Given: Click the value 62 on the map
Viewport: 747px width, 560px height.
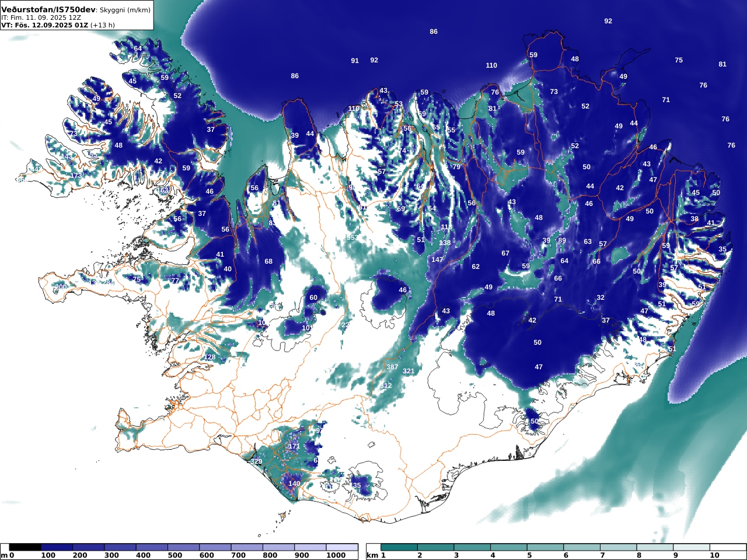Looking at the screenshot, I should [476, 267].
